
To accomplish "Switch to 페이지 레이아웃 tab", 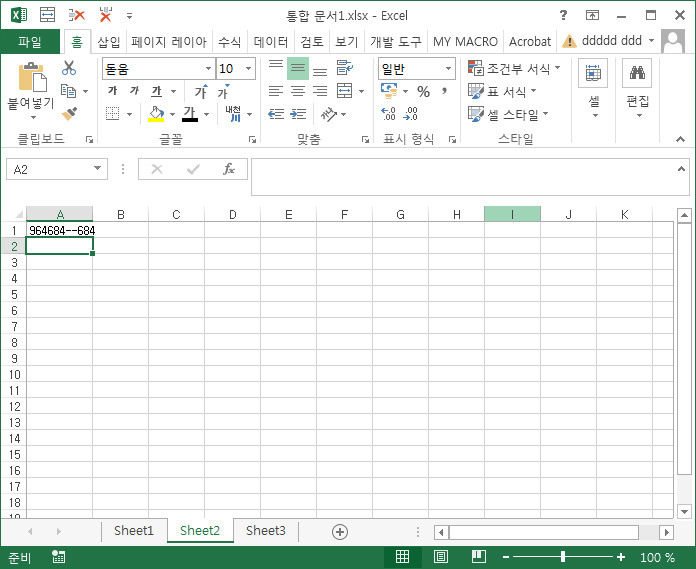I will pos(169,42).
